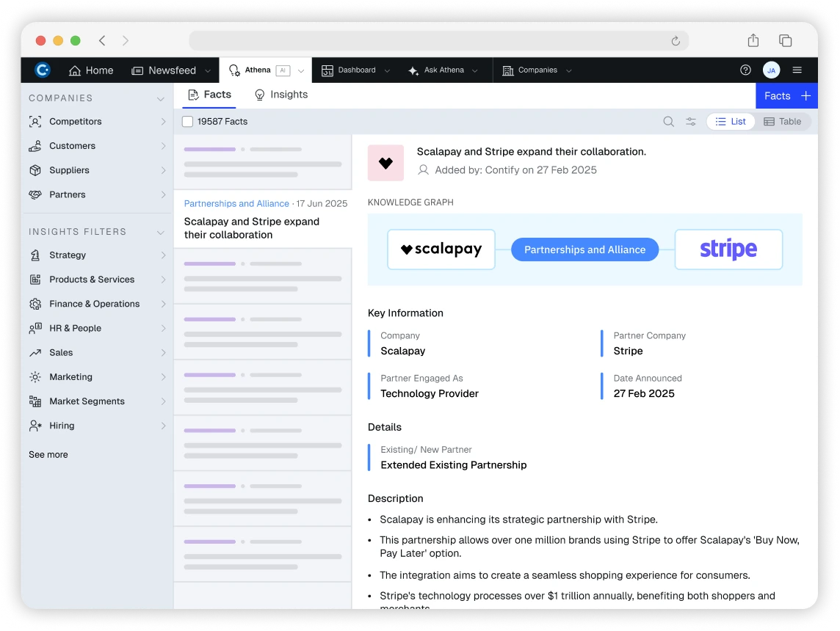Viewport: 840px width, 631px height.
Task: Go back with browser back arrow
Action: pyautogui.click(x=102, y=40)
